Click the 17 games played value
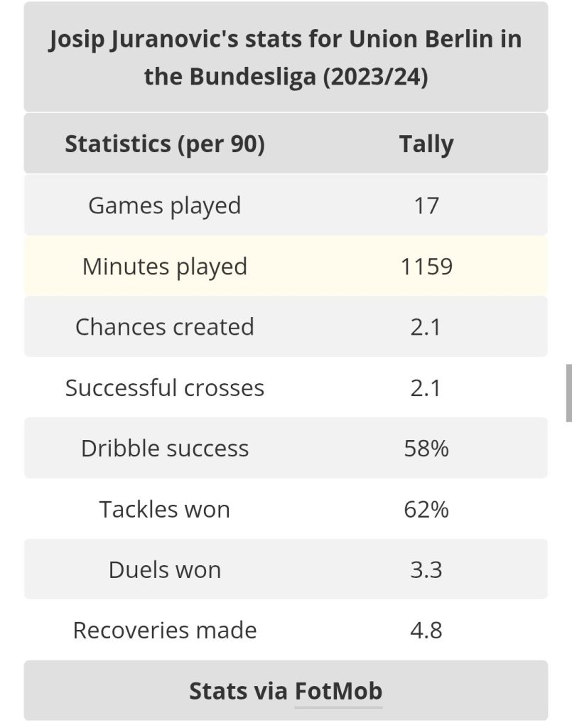The image size is (572, 728). point(426,205)
